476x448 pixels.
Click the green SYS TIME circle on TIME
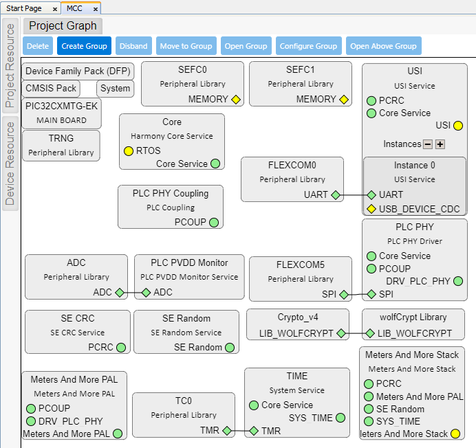click(x=340, y=418)
